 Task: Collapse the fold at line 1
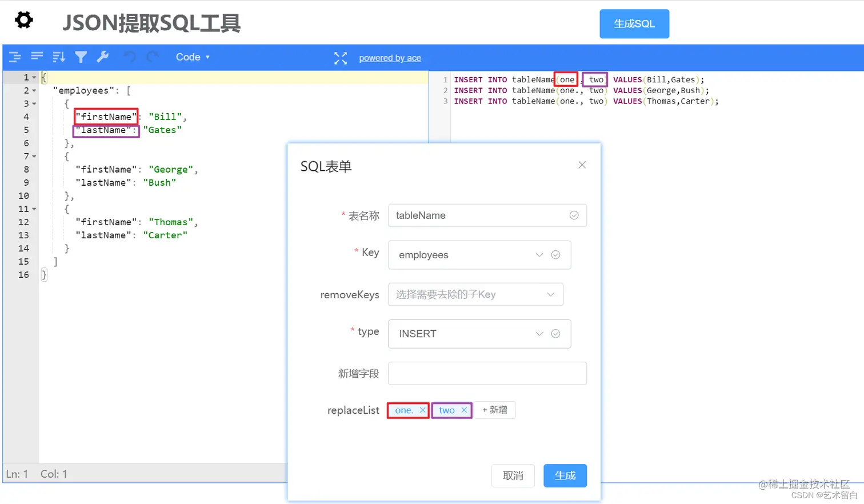click(34, 77)
